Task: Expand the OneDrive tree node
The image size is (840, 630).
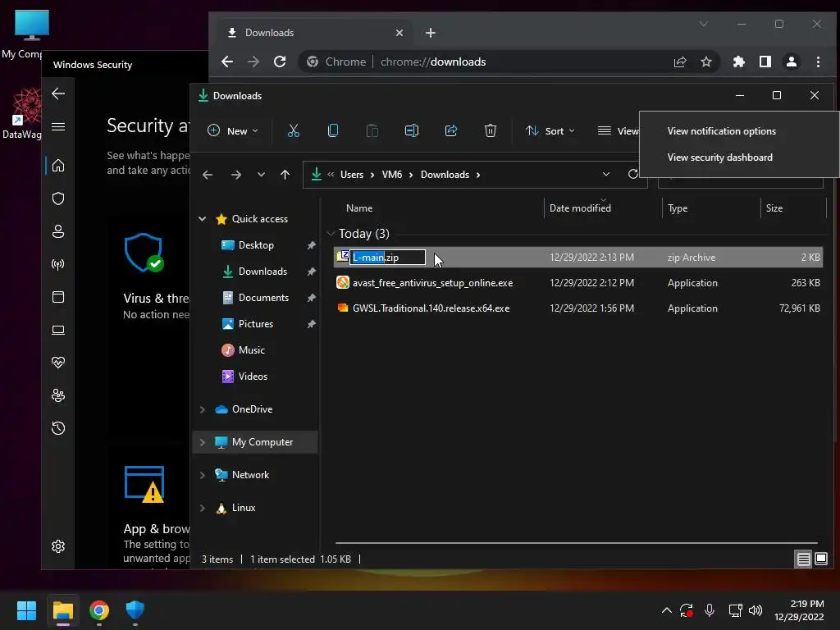Action: (x=203, y=409)
